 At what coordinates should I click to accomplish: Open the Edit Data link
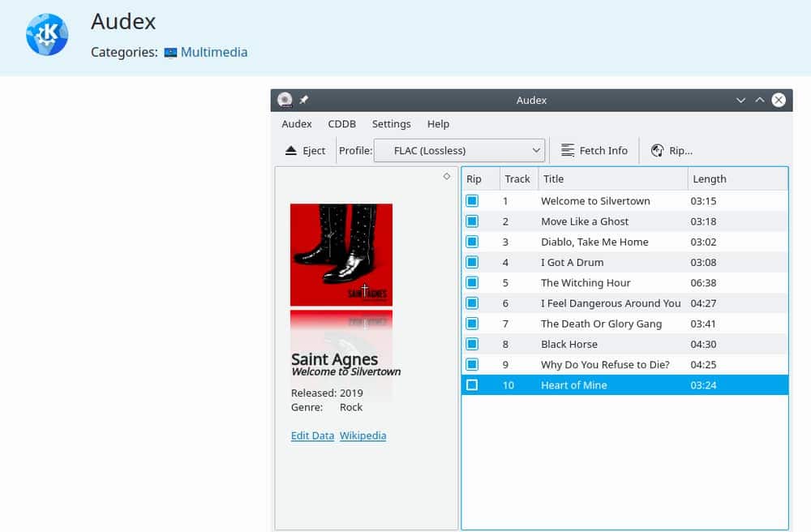(x=312, y=435)
